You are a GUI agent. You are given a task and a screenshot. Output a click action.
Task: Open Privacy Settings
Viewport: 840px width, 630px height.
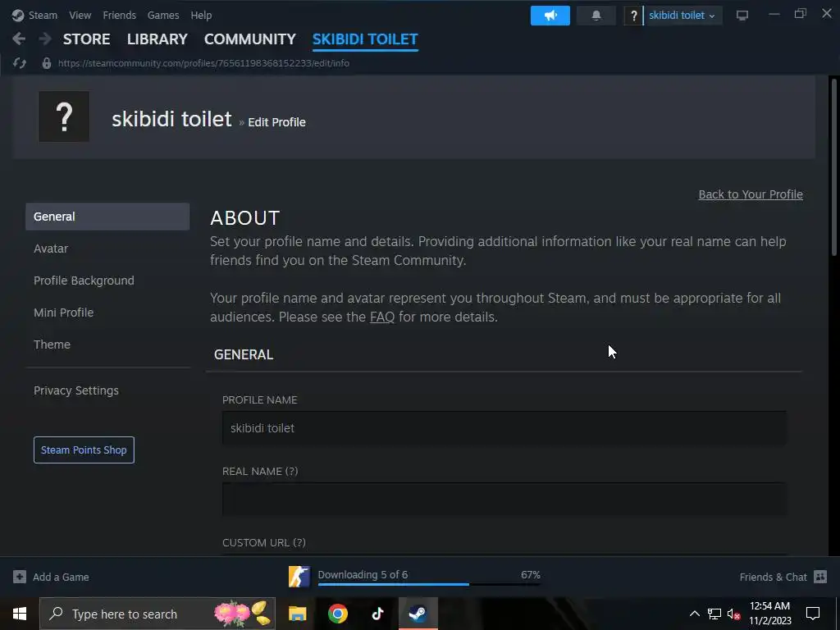76,390
